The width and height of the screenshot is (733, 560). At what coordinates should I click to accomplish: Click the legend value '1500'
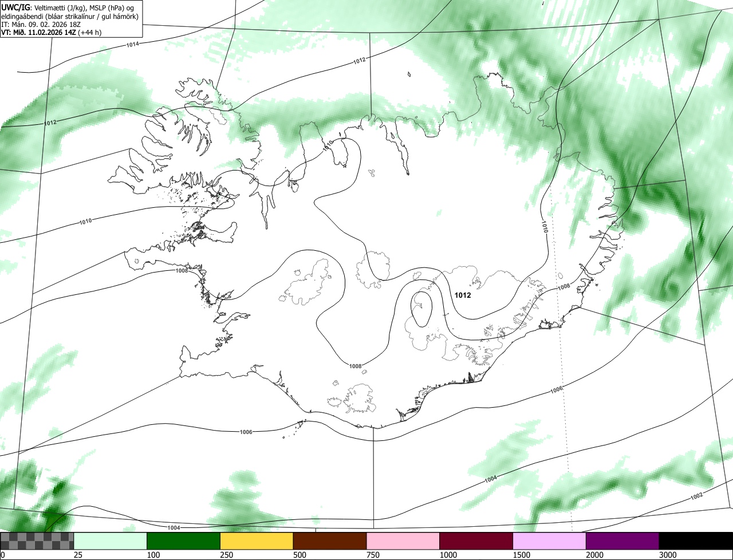tap(522, 555)
